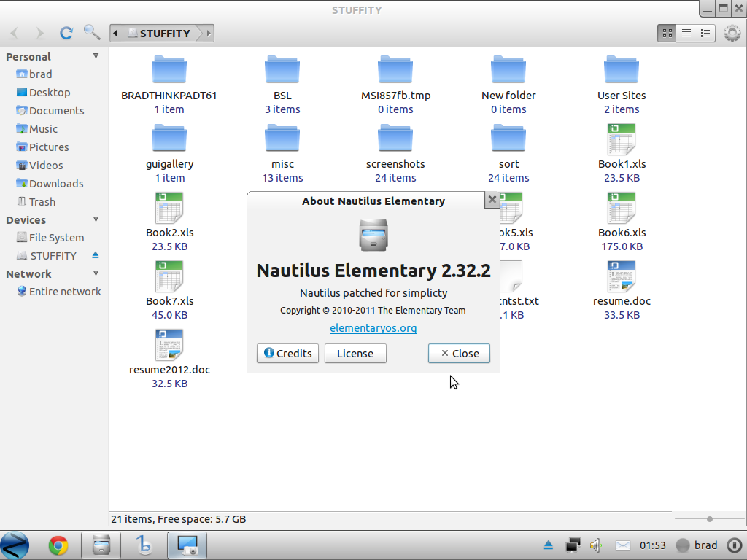Click Close button in About dialog
This screenshot has width=747, height=560.
(x=459, y=354)
